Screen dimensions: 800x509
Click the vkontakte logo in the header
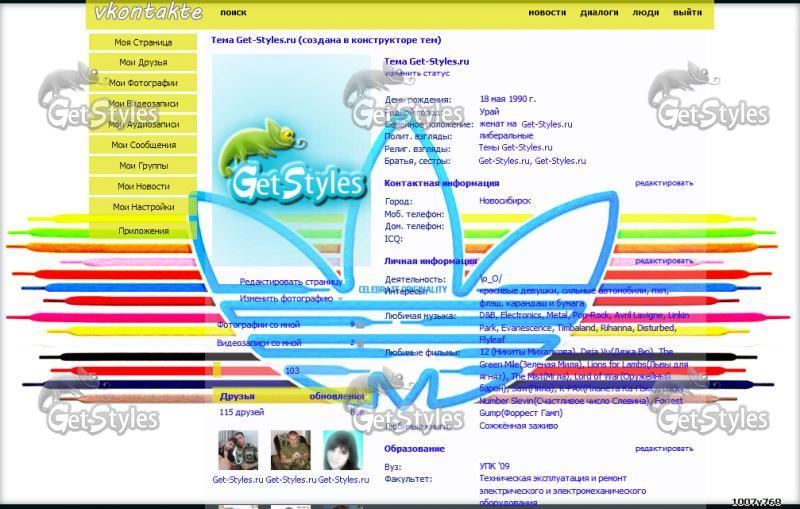click(x=148, y=13)
